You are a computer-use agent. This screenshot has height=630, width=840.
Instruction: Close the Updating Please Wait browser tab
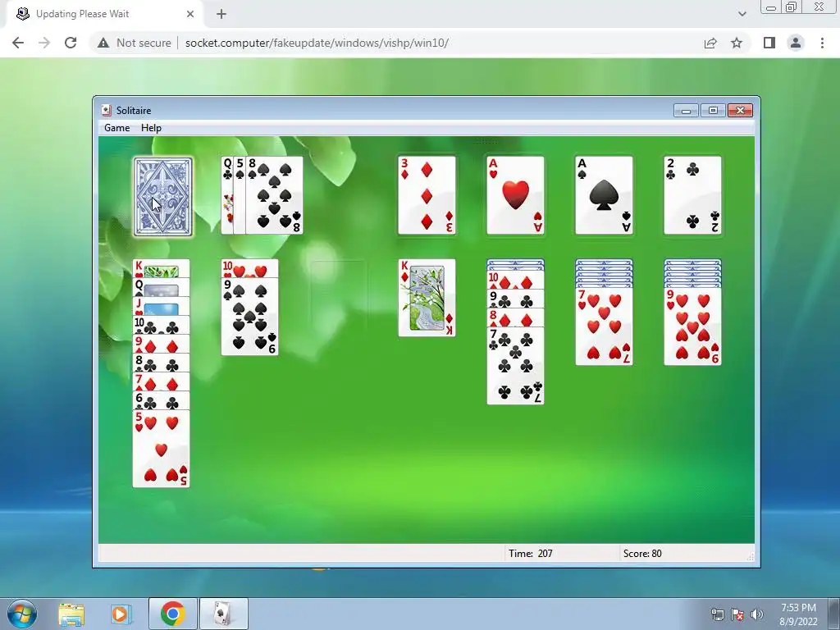click(190, 14)
